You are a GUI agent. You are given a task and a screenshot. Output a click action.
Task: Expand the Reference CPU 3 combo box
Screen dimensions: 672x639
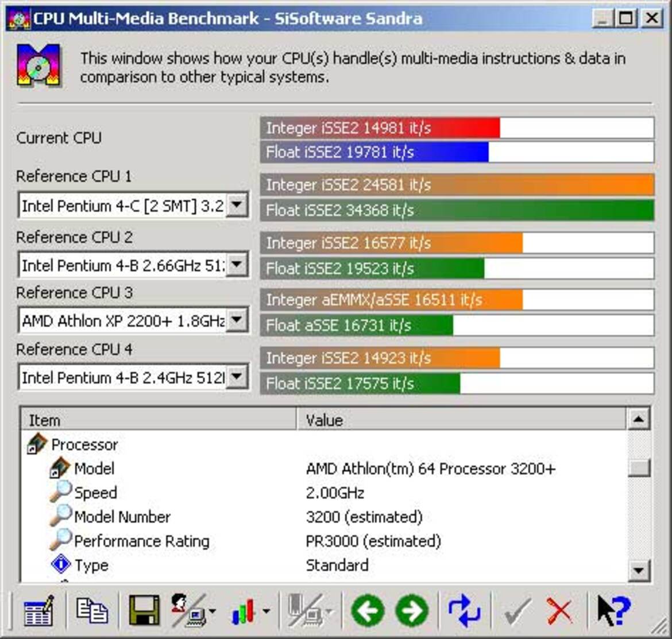[237, 320]
